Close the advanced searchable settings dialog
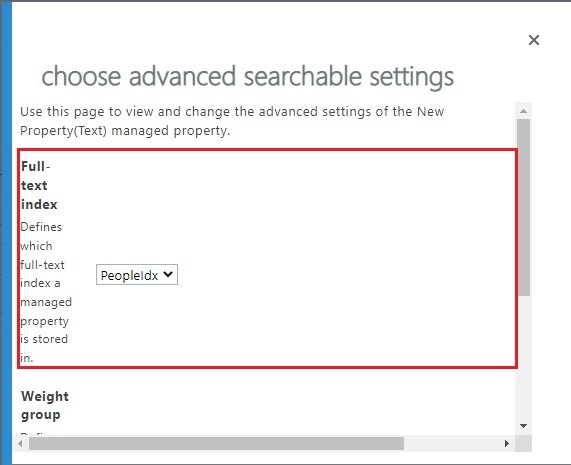Image resolution: width=571 pixels, height=465 pixels. click(x=533, y=40)
